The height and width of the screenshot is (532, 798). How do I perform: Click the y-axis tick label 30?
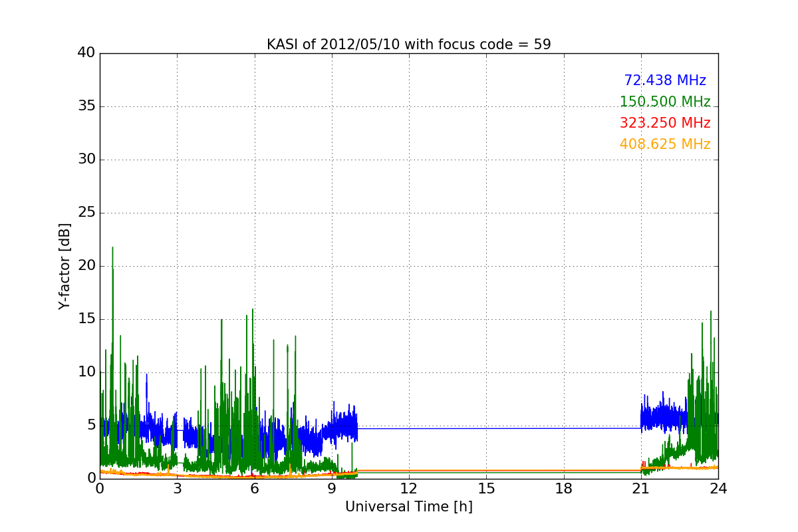point(86,160)
